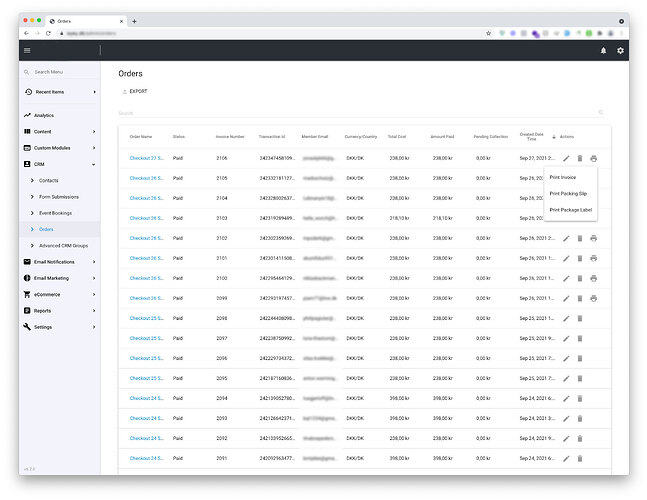
Task: Open order link for invoice 2093
Action: click(146, 418)
